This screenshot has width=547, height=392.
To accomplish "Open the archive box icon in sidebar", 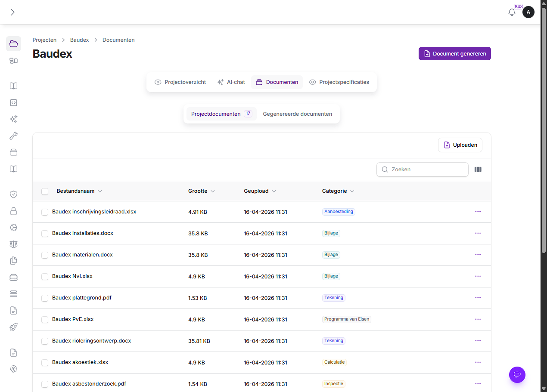I will coord(13,152).
